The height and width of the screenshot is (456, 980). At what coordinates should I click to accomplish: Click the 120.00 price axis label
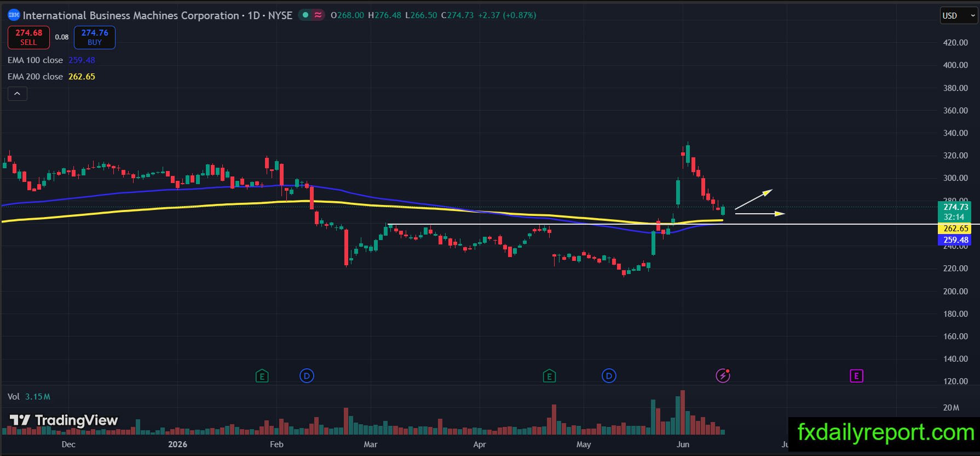955,381
